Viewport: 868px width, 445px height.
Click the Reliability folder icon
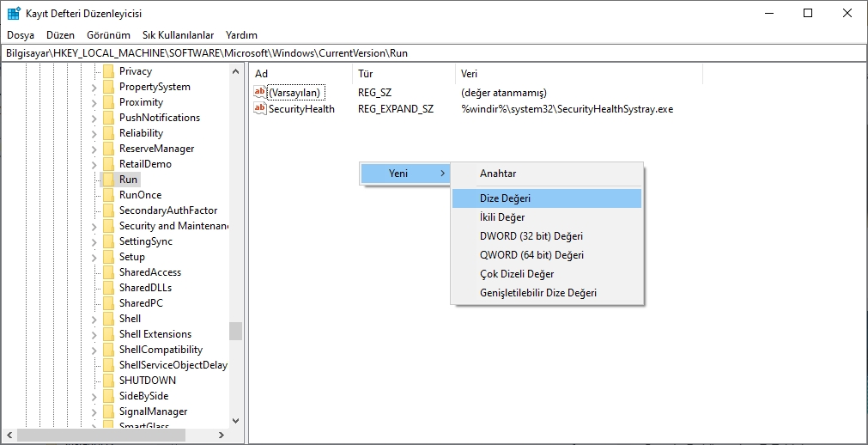click(108, 133)
